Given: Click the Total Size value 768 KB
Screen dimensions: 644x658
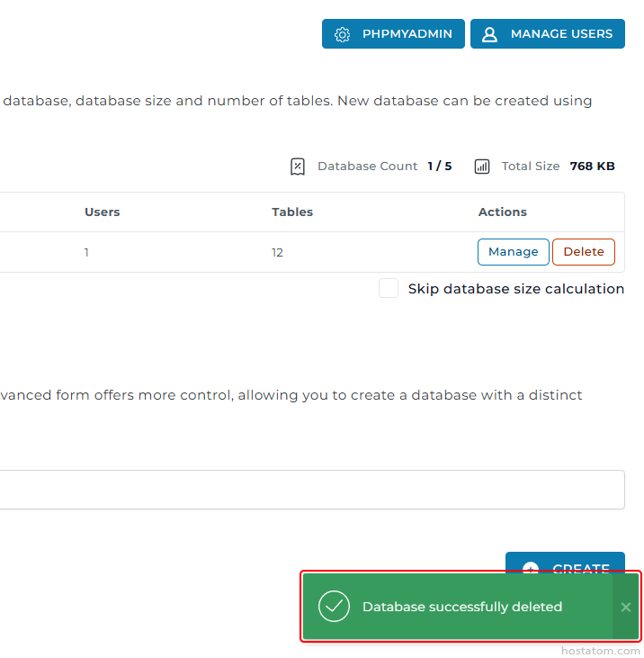Looking at the screenshot, I should 592,167.
